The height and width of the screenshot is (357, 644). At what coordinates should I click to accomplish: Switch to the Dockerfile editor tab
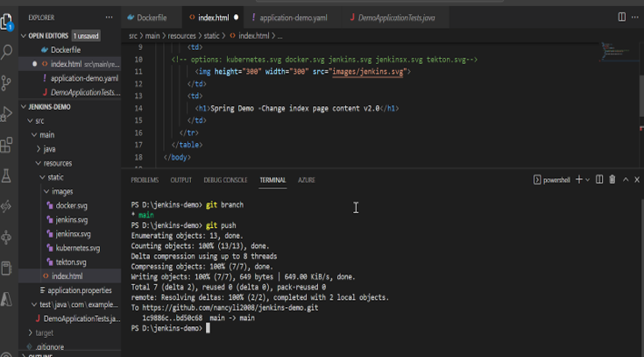(x=153, y=18)
